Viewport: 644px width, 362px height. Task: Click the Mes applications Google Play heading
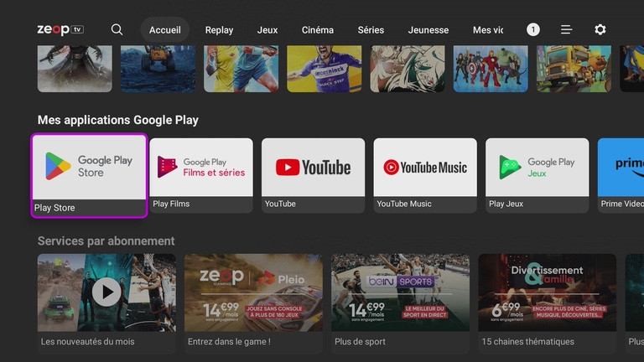point(118,120)
